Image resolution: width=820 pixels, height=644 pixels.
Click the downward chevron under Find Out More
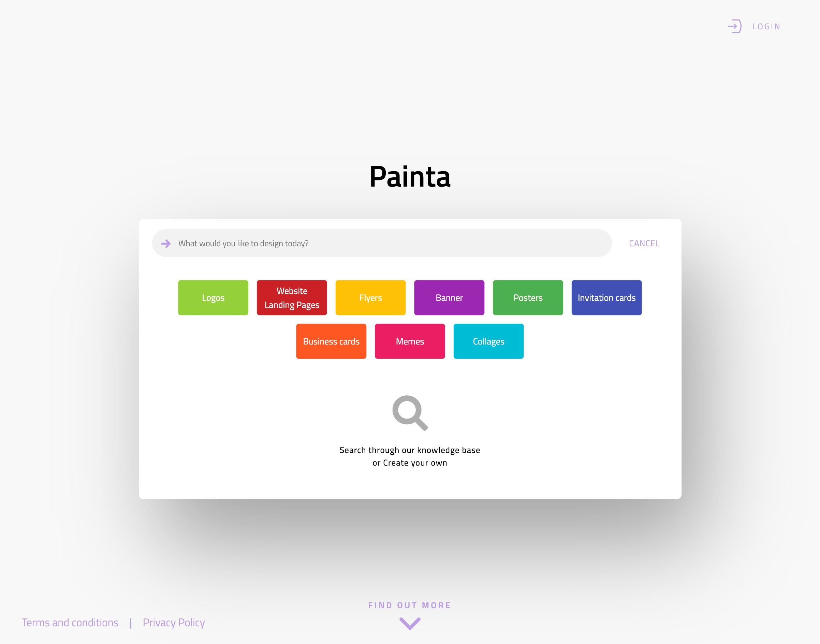pos(409,624)
